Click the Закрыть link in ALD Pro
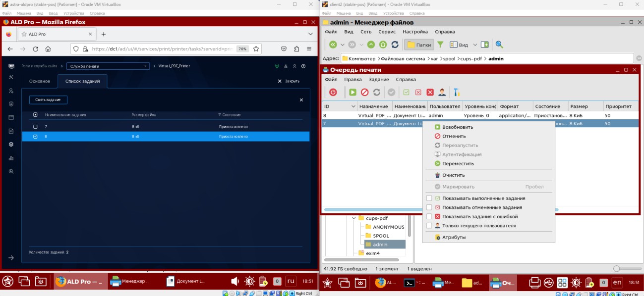644x296 pixels. (289, 81)
